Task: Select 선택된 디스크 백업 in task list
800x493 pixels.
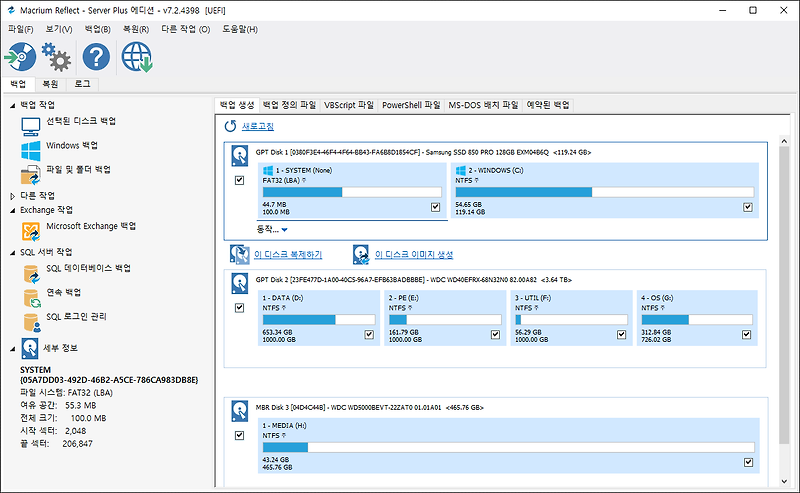Action: (x=81, y=121)
